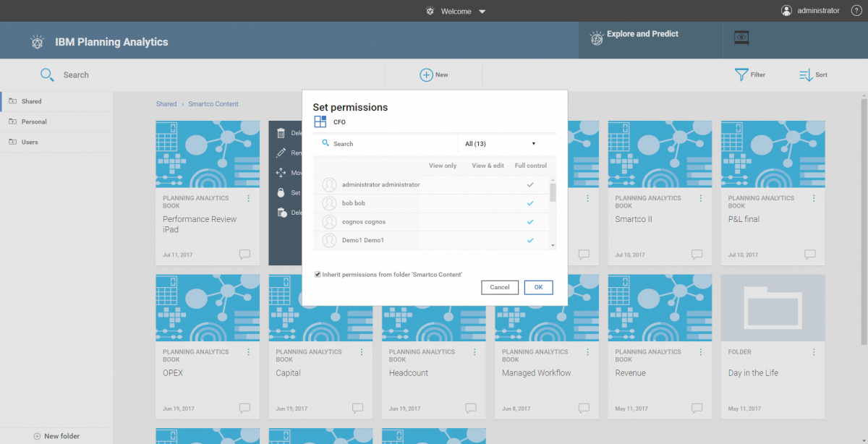The image size is (868, 444).
Task: Open the kebab menu on the Headcount tile
Action: tap(474, 352)
